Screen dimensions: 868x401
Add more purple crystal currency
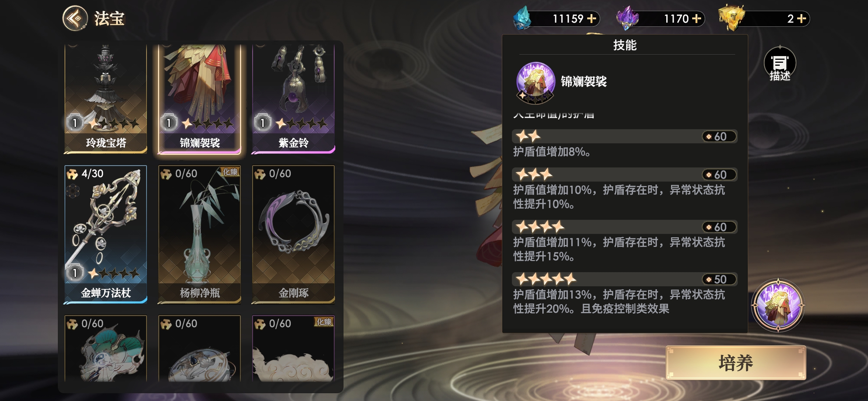click(x=697, y=19)
